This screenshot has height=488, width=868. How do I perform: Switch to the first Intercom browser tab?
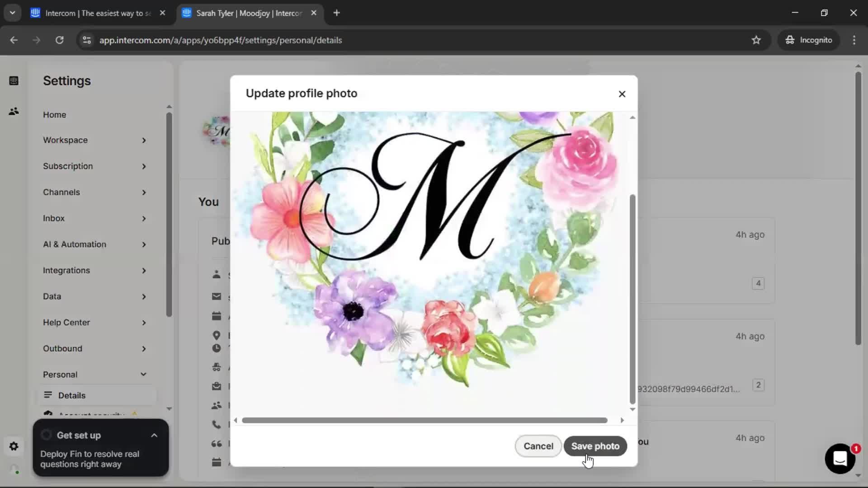click(x=98, y=13)
